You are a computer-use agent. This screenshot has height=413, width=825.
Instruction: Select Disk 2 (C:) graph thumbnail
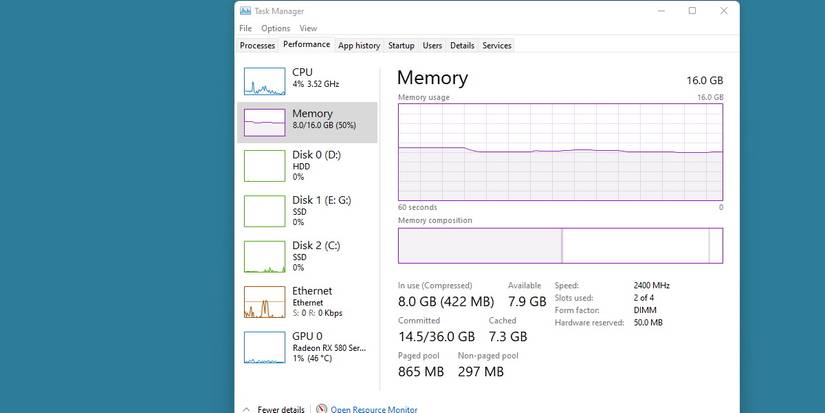[x=265, y=257]
